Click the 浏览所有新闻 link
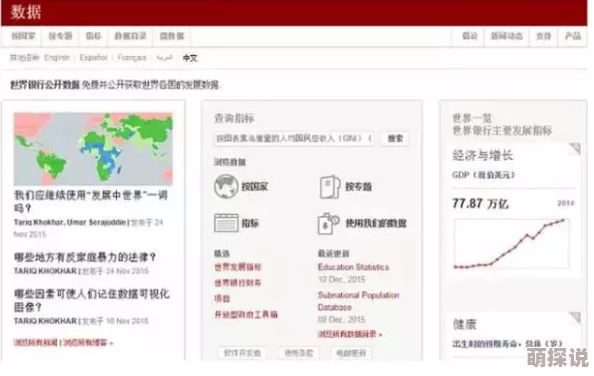The image size is (594, 376). 36,343
